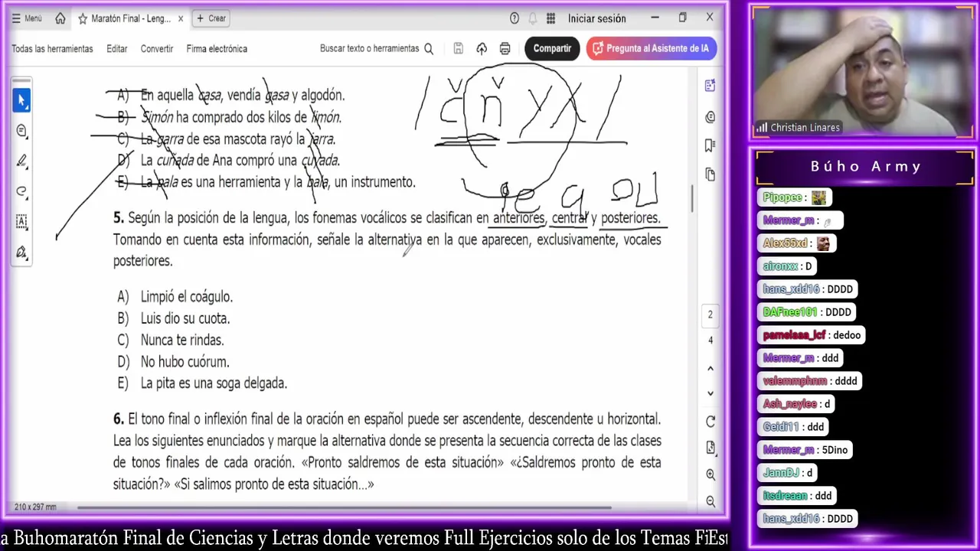Viewport: 980px width, 551px height.
Task: Click the Home icon
Action: 60,18
